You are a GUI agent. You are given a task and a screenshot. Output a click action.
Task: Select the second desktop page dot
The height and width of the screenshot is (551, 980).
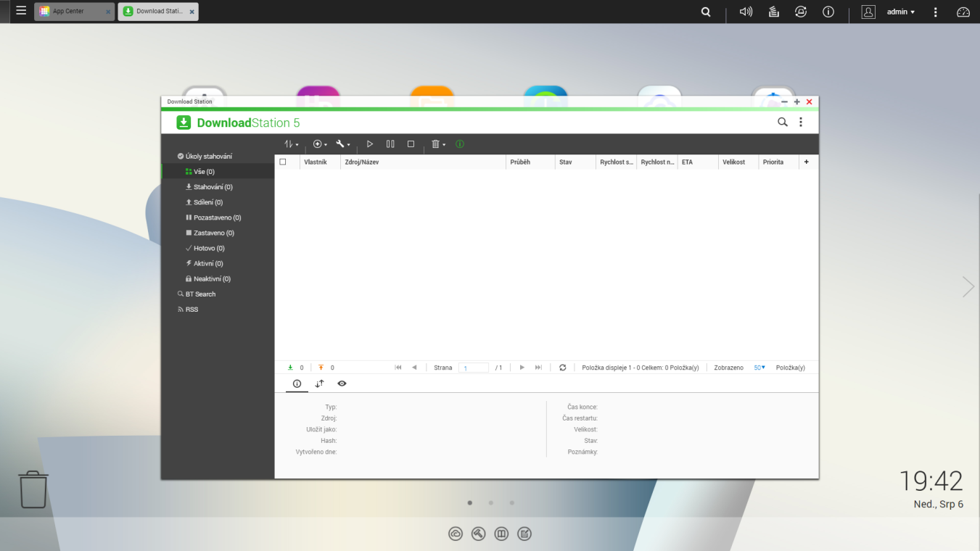(x=491, y=502)
